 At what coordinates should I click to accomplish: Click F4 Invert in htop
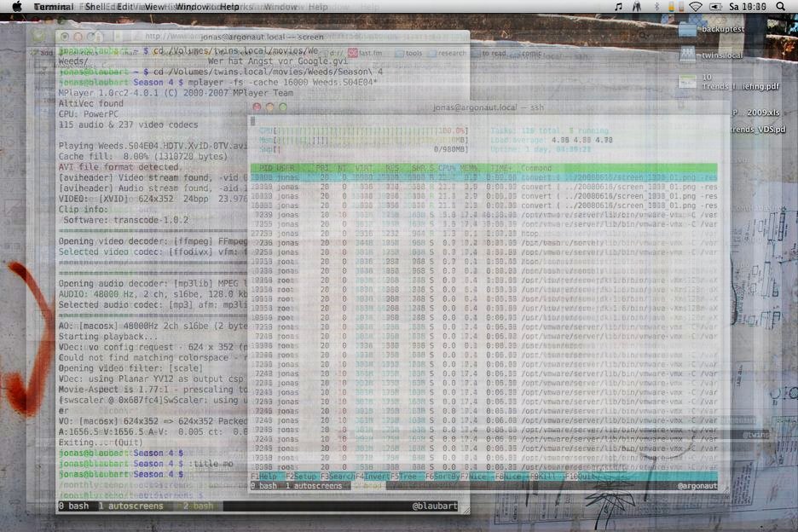tap(373, 477)
